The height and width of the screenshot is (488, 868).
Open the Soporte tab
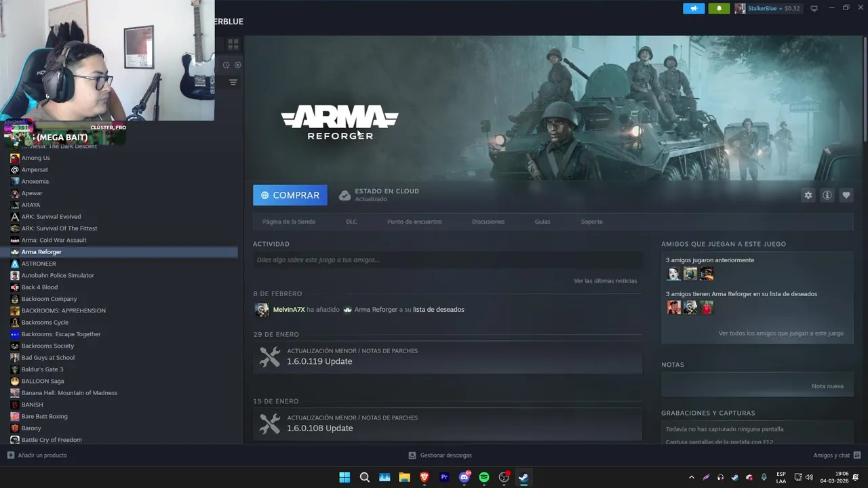click(x=591, y=222)
